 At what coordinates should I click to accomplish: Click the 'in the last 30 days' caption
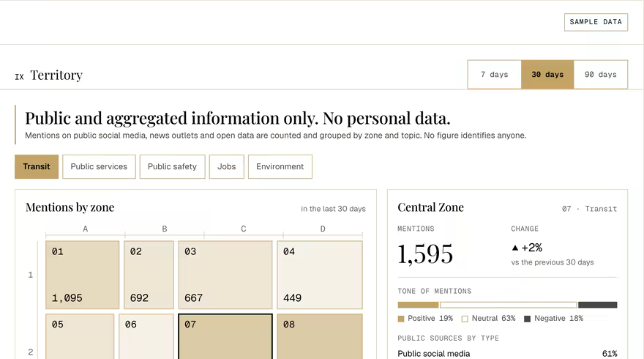coord(333,209)
